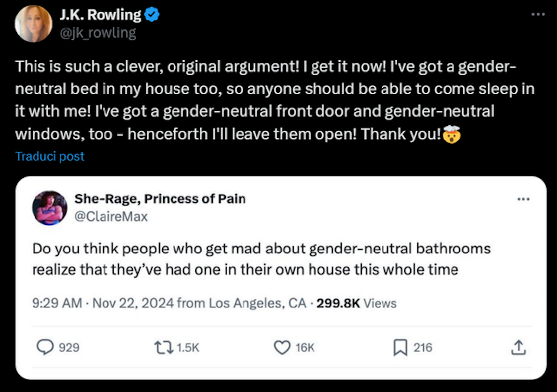Image resolution: width=557 pixels, height=392 pixels.
Task: Click the blue verified badge
Action: (x=152, y=15)
